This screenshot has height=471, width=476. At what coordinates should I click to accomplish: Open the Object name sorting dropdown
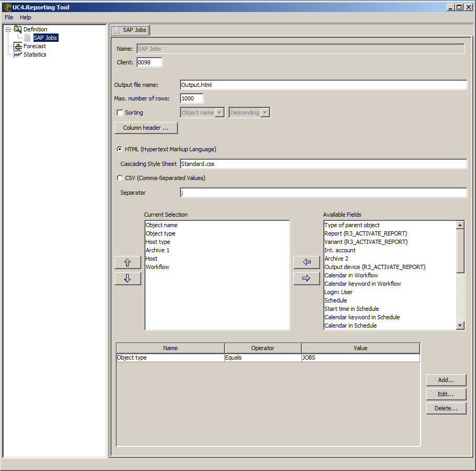tap(202, 113)
